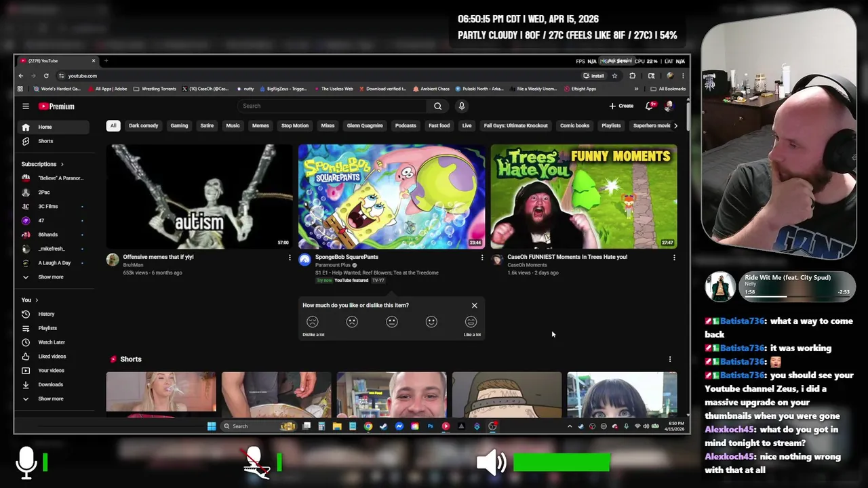Select the Podcasts filter chip
This screenshot has height=488, width=868.
click(x=406, y=125)
